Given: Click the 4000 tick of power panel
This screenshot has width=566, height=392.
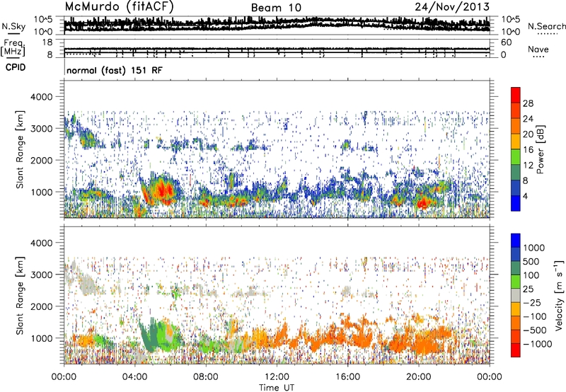Looking at the screenshot, I should point(43,97).
